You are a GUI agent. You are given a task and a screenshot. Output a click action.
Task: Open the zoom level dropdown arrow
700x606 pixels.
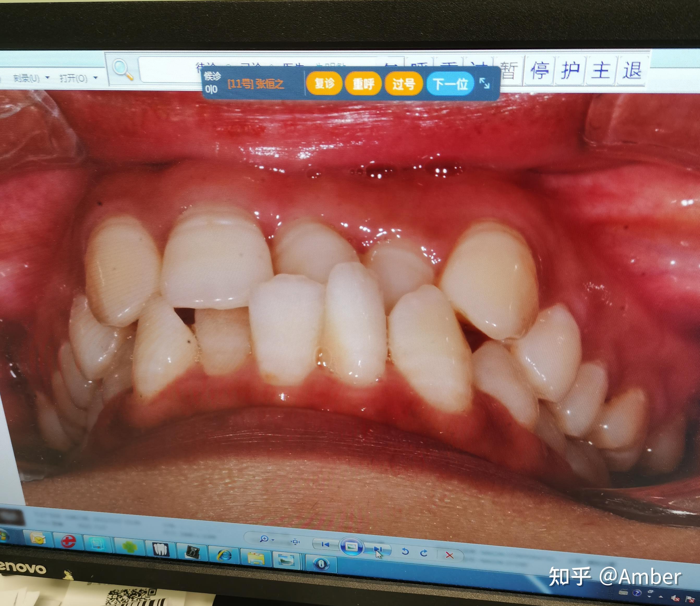[273, 540]
